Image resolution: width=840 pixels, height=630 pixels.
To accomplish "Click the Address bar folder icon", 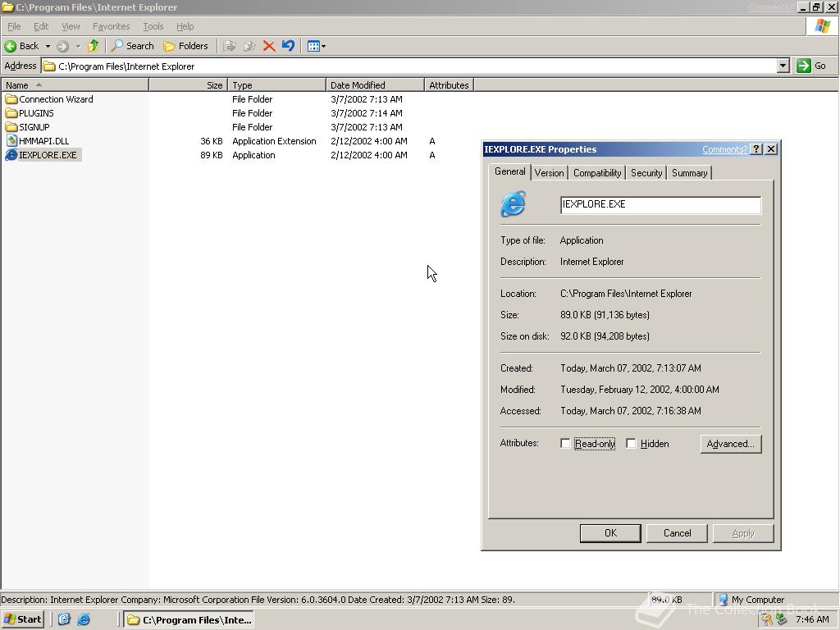I will [49, 66].
